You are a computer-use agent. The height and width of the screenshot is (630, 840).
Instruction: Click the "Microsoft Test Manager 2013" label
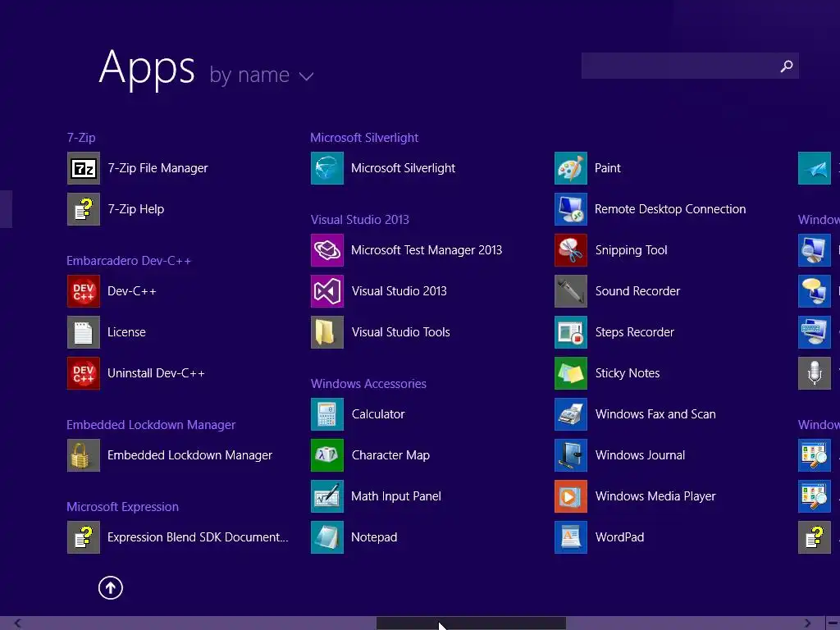pyautogui.click(x=427, y=250)
